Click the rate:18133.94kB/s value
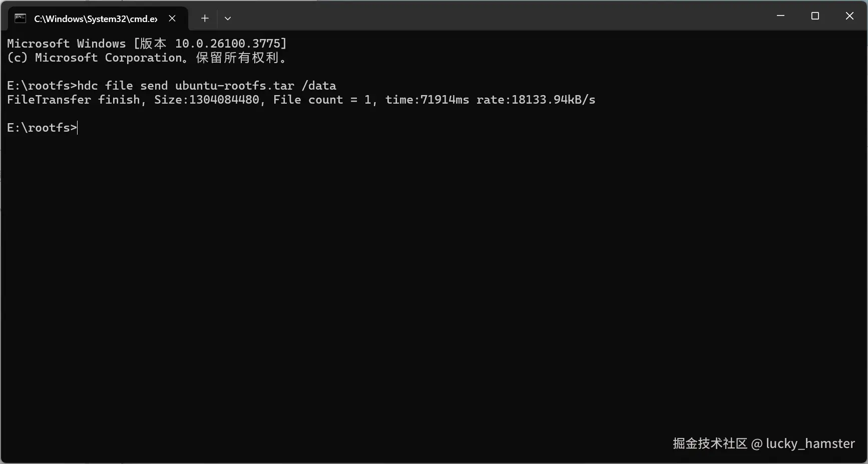 click(536, 100)
